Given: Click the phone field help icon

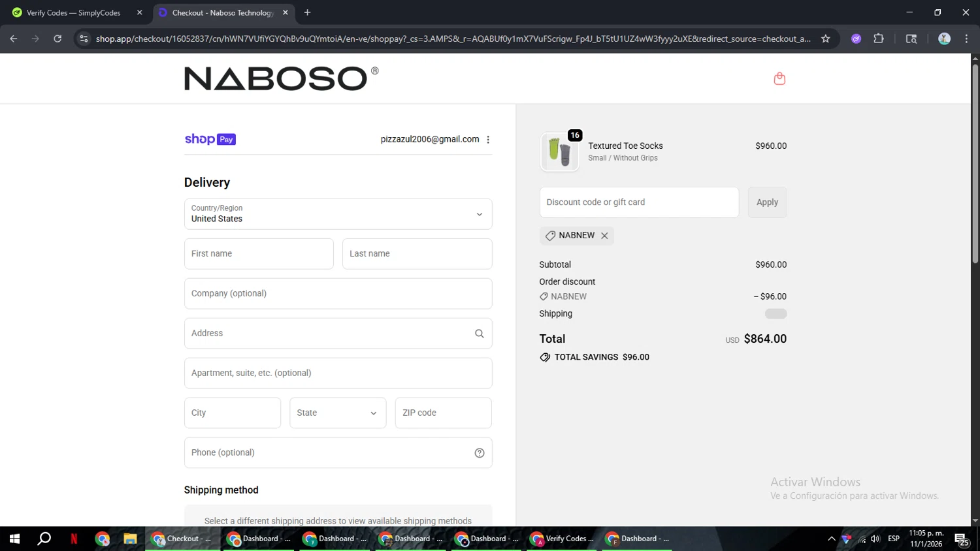Looking at the screenshot, I should [480, 453].
